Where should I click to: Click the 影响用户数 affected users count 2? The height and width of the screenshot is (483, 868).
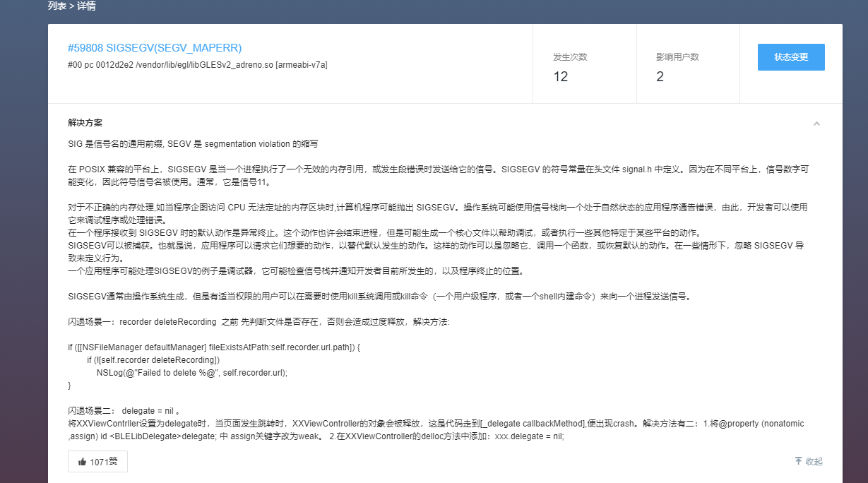[660, 76]
